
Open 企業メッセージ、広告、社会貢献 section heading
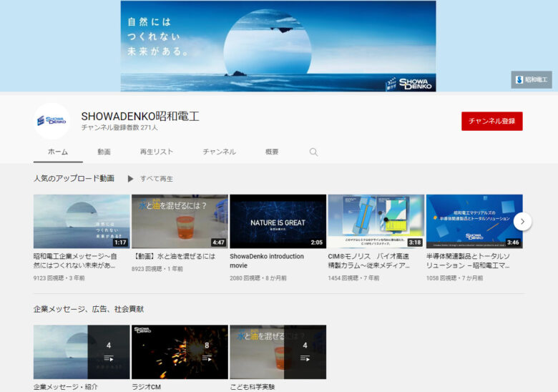click(89, 309)
